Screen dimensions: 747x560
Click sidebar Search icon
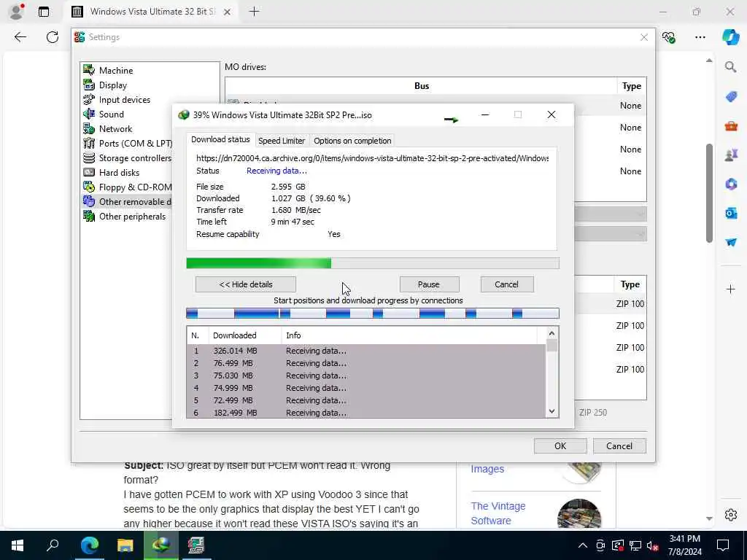point(731,67)
